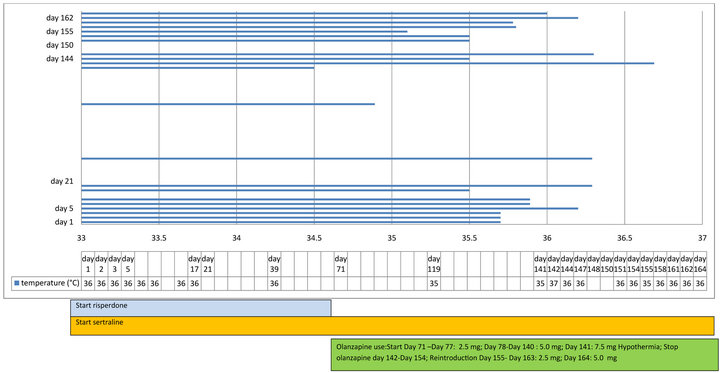Click table column header 'day 142'
This screenshot has width=720, height=373.
tap(553, 264)
